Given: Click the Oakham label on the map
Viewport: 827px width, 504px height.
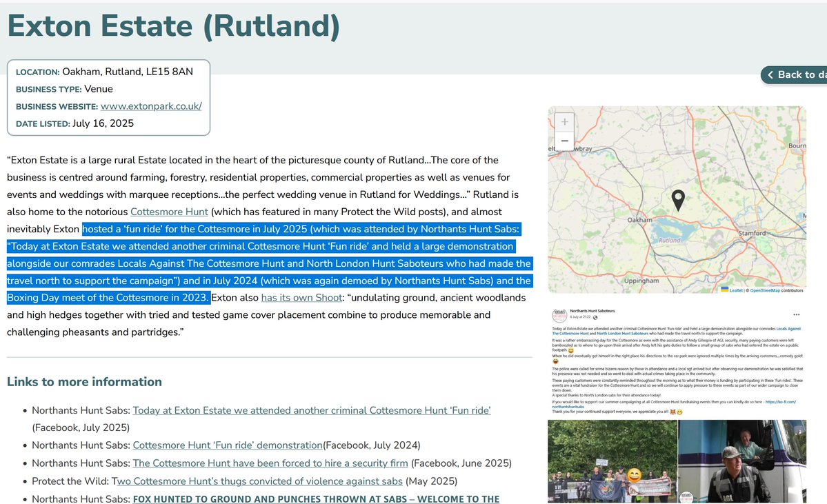Looking at the screenshot, I should (640, 220).
